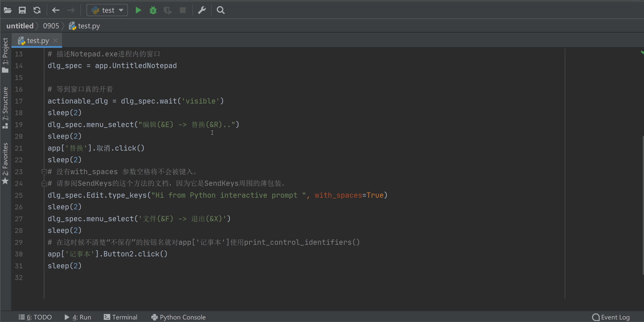This screenshot has height=322, width=644.
Task: Navigate back with the left arrow
Action: (56, 10)
